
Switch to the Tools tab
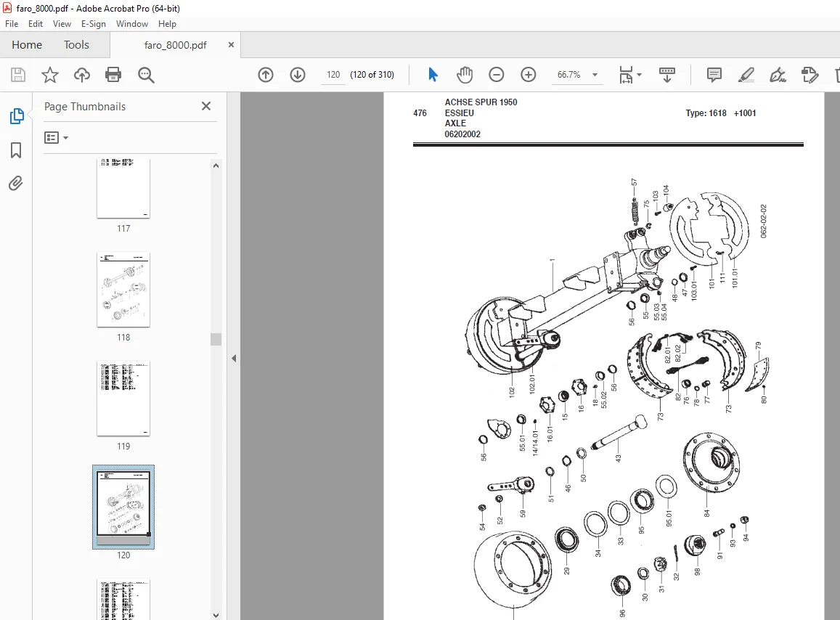[x=76, y=45]
